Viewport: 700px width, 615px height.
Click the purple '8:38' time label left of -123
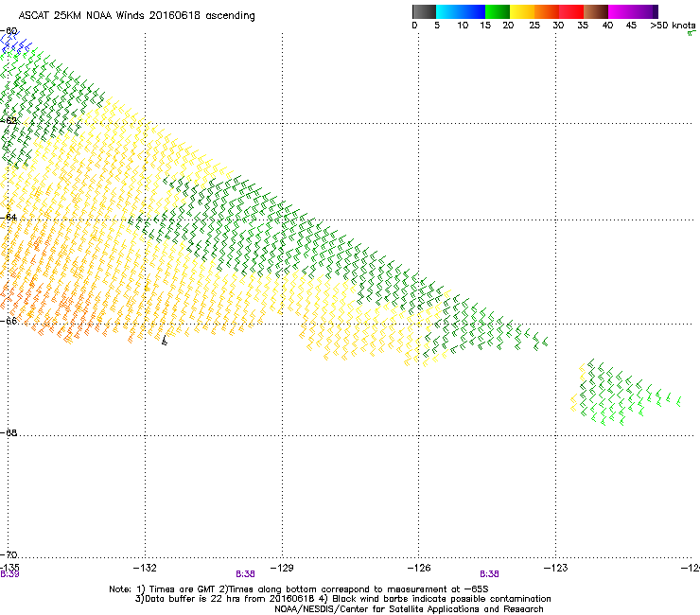click(489, 574)
